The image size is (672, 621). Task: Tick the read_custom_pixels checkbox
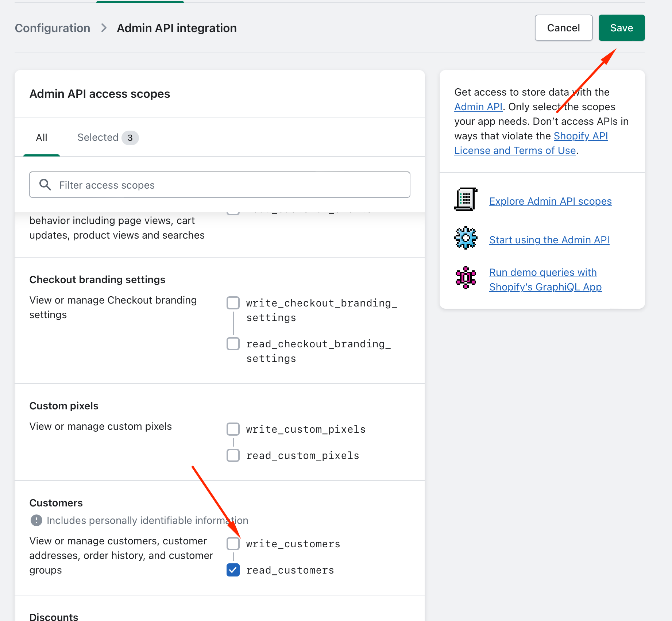(x=233, y=455)
